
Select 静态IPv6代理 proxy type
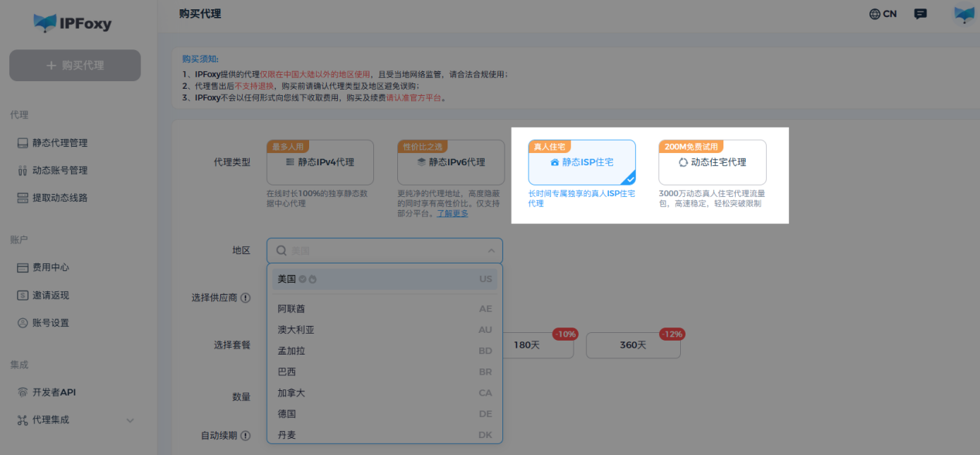point(451,162)
